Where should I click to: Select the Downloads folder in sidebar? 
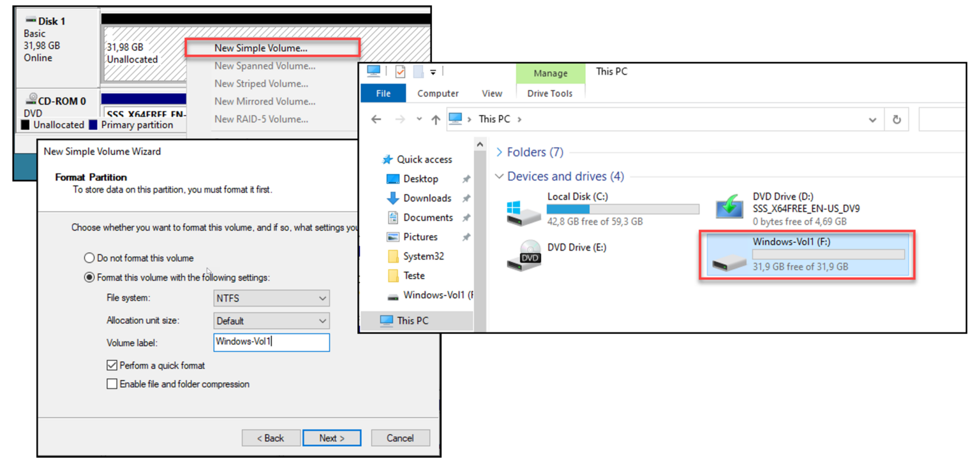point(427,198)
